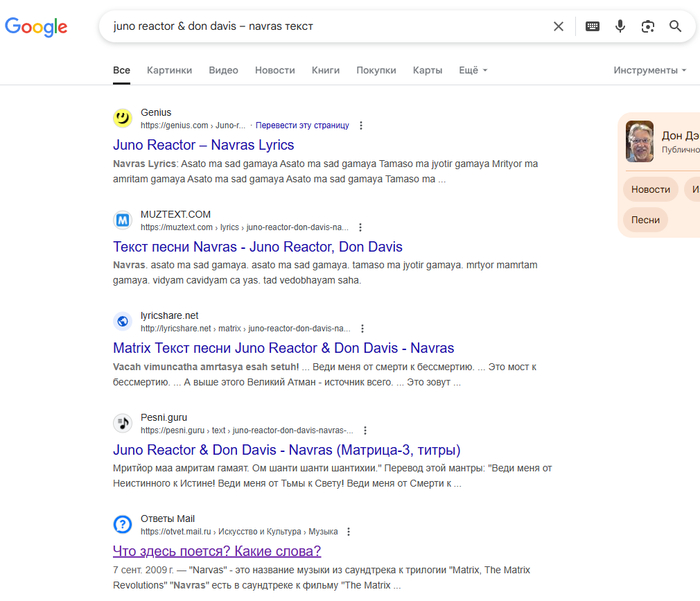700x601 pixels.
Task: Click the Google logo
Action: (36, 27)
